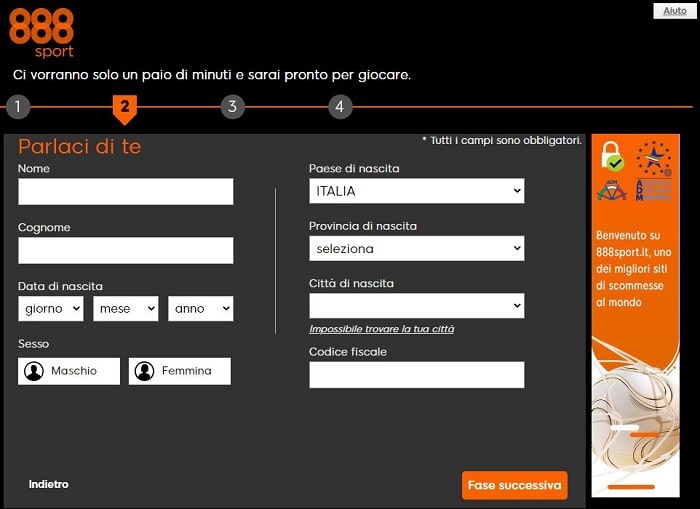Click the EU stars certification icon
700x509 pixels.
pos(654,158)
